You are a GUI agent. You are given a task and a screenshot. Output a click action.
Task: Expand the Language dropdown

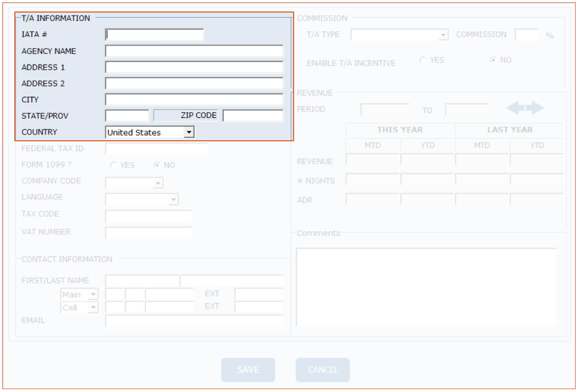coord(173,200)
